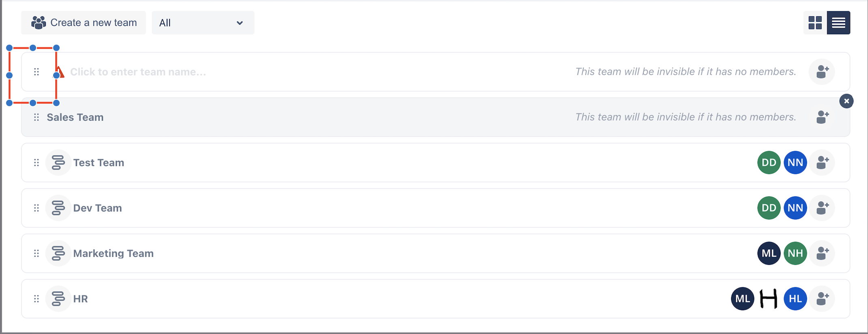Click the Sales Team name label
This screenshot has width=868, height=334.
pos(75,117)
